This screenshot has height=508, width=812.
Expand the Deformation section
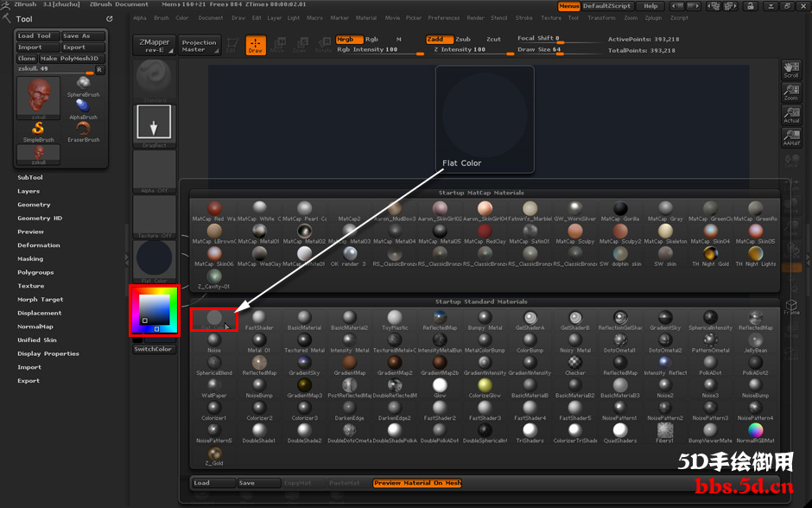(39, 245)
